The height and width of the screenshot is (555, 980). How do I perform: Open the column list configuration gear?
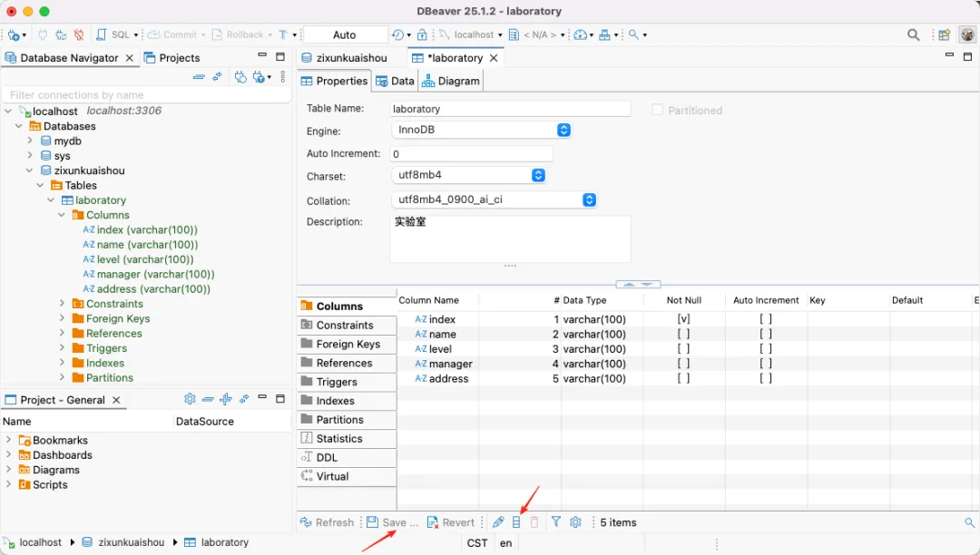[575, 522]
